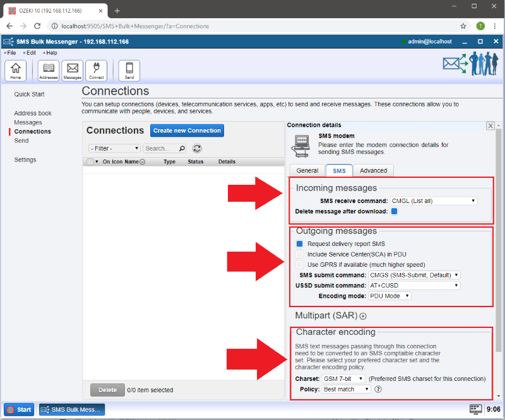The height and width of the screenshot is (420, 505).
Task: Click the Policy help question mark icon
Action: 378,389
